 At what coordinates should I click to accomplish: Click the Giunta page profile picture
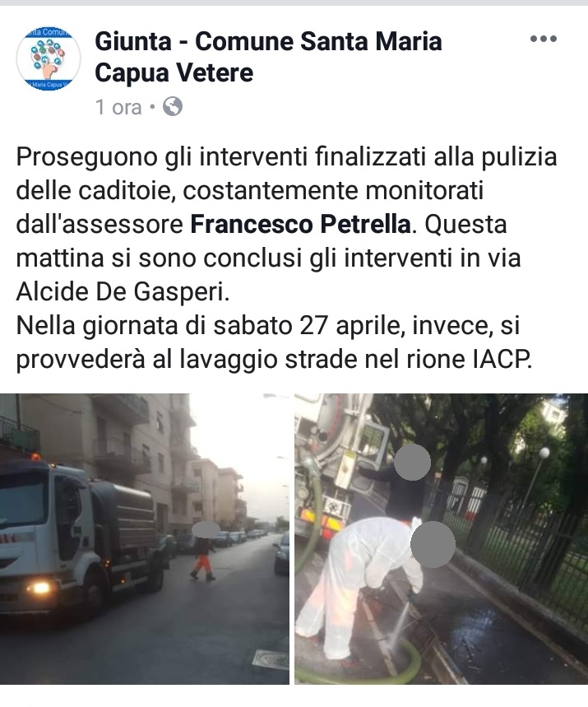49,58
